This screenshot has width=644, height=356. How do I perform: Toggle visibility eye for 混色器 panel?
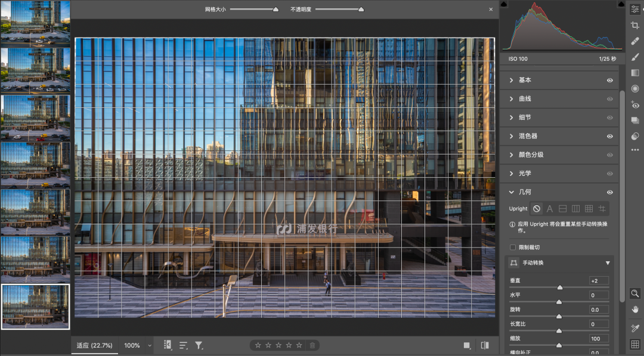[610, 136]
